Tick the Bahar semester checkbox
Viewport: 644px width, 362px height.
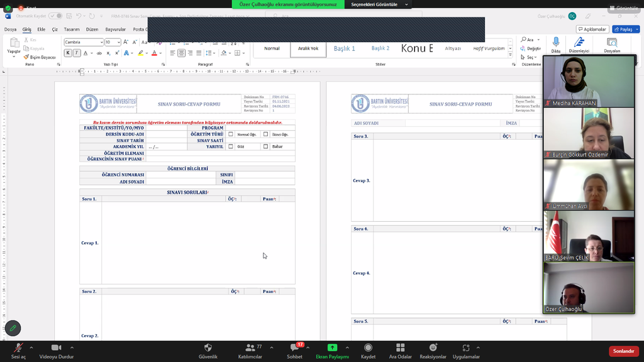click(265, 146)
